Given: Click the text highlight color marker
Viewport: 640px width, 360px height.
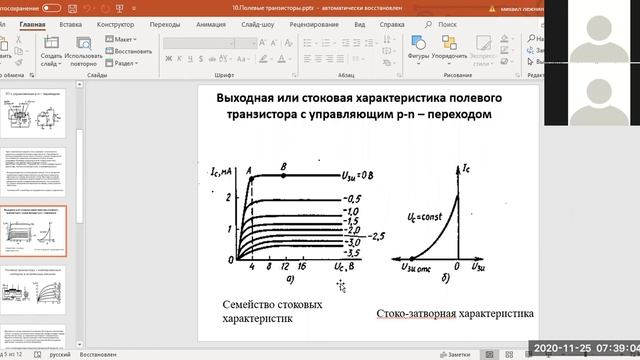Looking at the screenshot, I should click(x=263, y=59).
